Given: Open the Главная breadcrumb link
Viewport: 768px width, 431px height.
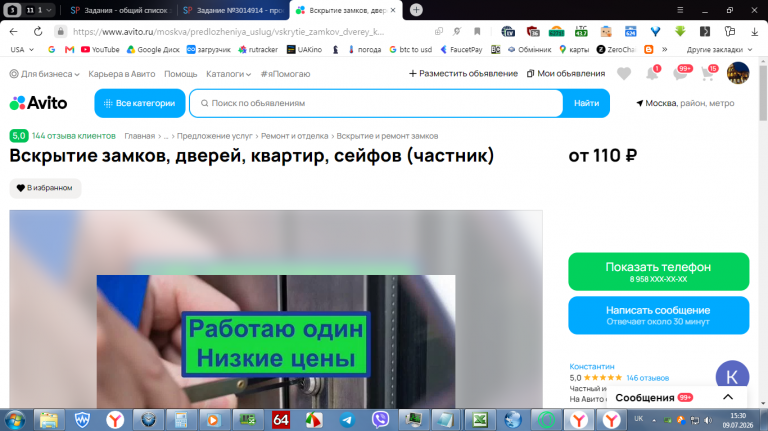Looking at the screenshot, I should 139,136.
